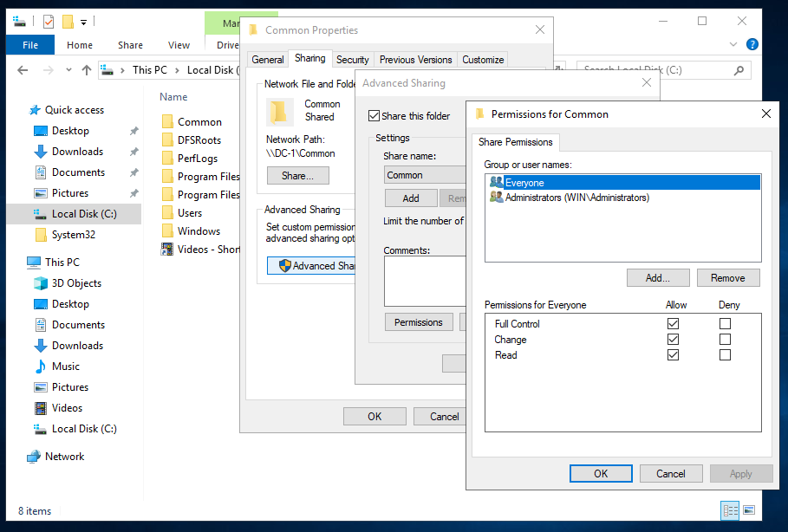Click Add... in Permissions for Common
788x532 pixels.
(x=658, y=278)
